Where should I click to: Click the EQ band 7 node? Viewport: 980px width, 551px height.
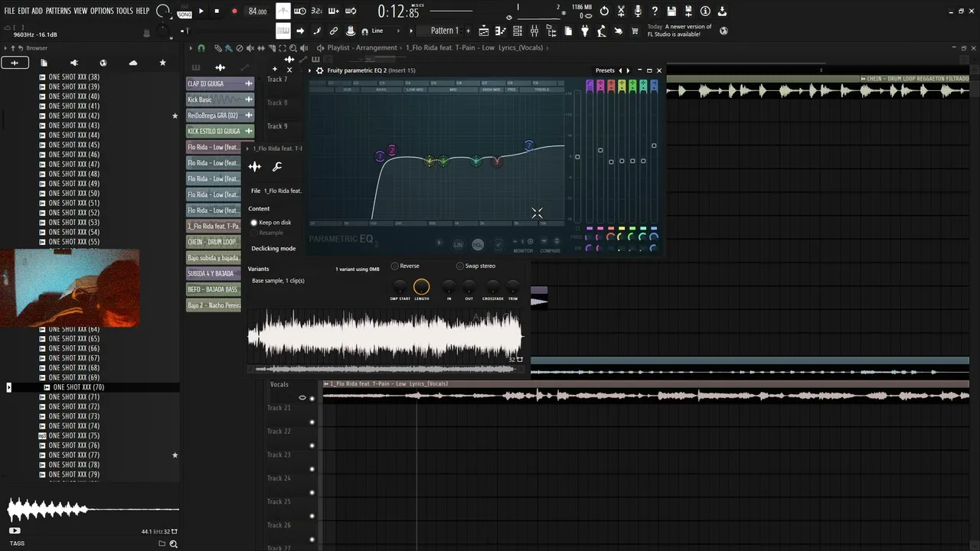pos(529,145)
